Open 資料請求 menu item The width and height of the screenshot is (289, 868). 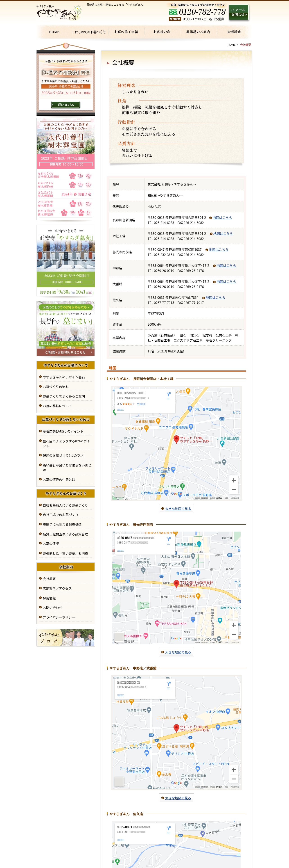point(234,32)
